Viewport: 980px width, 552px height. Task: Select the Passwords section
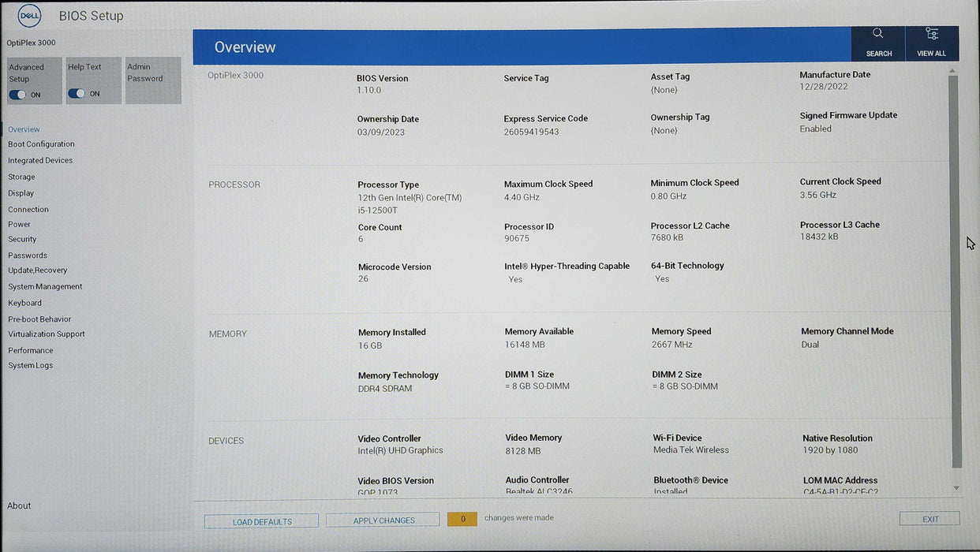(x=28, y=255)
